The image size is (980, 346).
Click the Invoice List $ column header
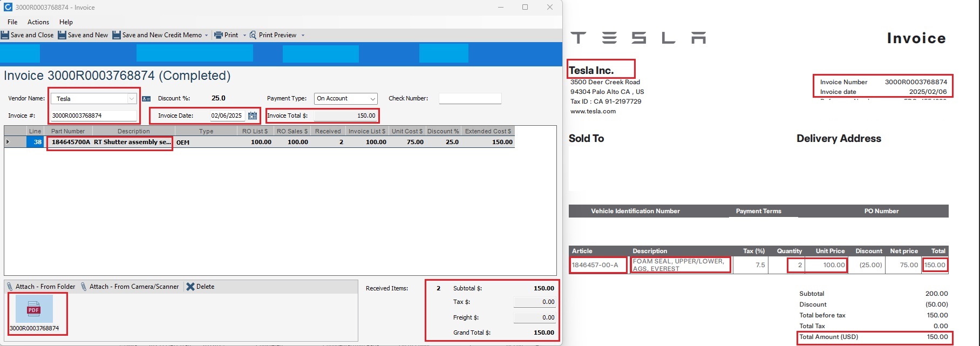point(367,131)
